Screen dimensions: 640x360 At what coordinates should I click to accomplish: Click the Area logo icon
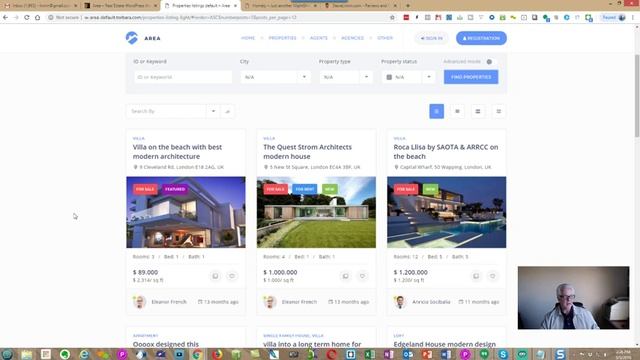pyautogui.click(x=132, y=38)
